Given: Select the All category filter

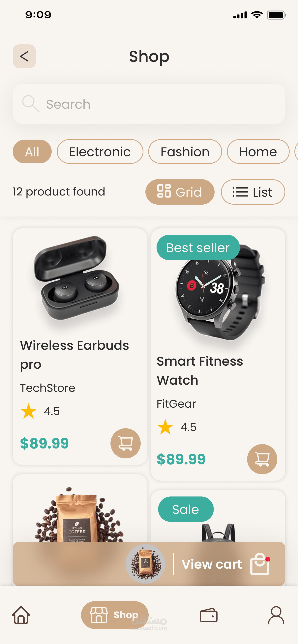Looking at the screenshot, I should click(x=32, y=152).
